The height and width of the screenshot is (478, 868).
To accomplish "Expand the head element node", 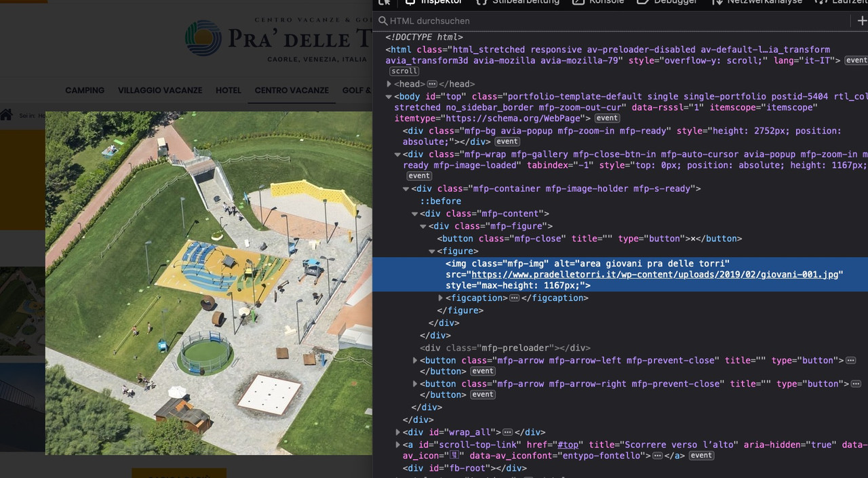I will point(389,84).
